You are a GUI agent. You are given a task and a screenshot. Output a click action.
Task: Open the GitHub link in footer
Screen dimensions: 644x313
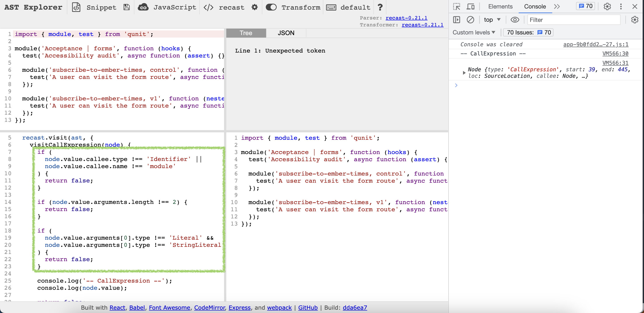click(308, 307)
